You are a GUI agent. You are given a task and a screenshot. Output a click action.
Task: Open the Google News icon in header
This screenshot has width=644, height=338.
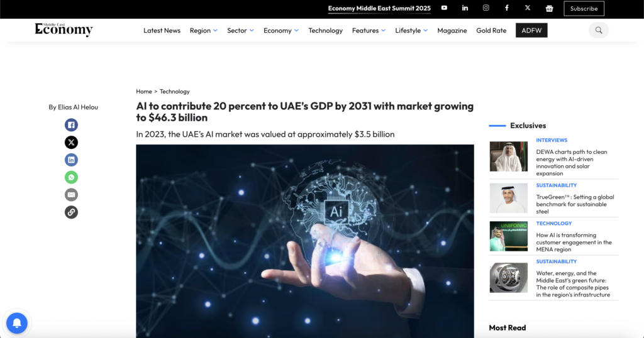coord(549,8)
